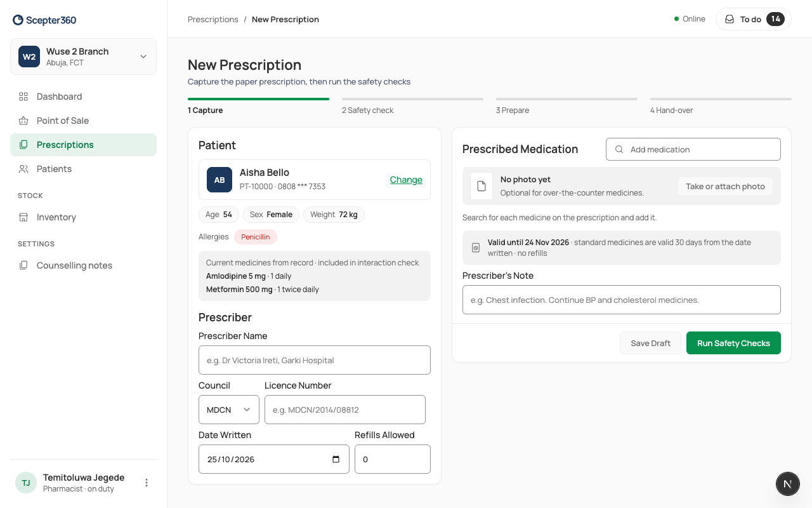The width and height of the screenshot is (812, 508).
Task: Click the Add medication search box
Action: pos(693,149)
